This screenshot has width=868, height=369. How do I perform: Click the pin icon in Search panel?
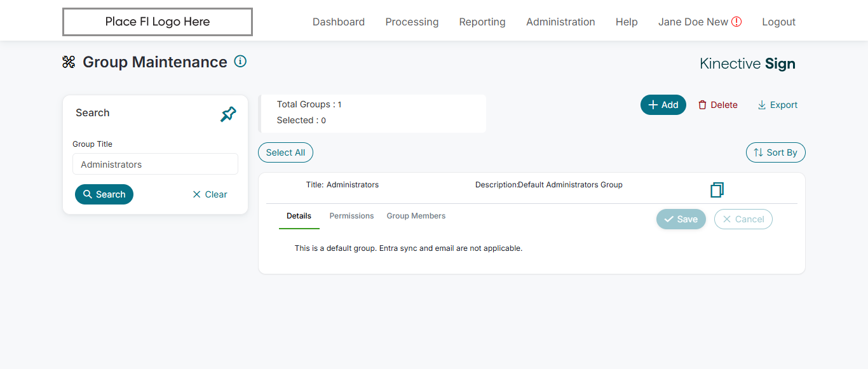coord(228,114)
